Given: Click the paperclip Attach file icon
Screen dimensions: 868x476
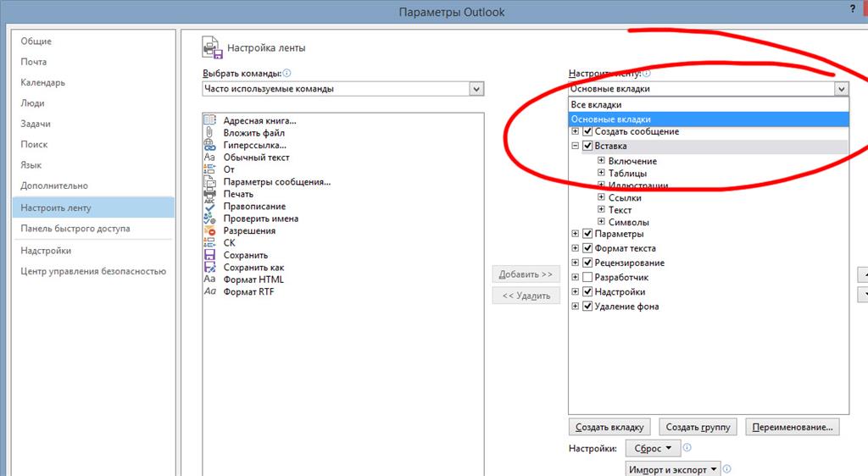Looking at the screenshot, I should click(x=209, y=132).
